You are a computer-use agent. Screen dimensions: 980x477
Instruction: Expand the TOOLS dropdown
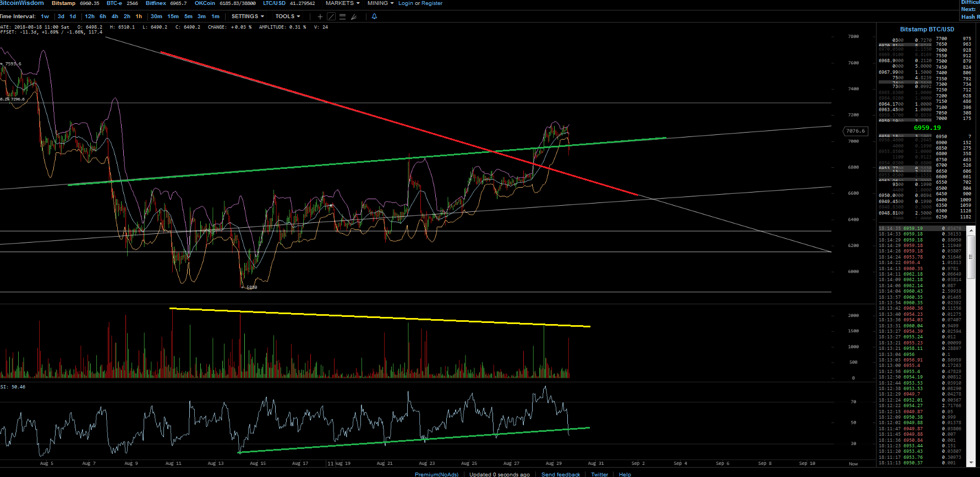click(x=288, y=17)
